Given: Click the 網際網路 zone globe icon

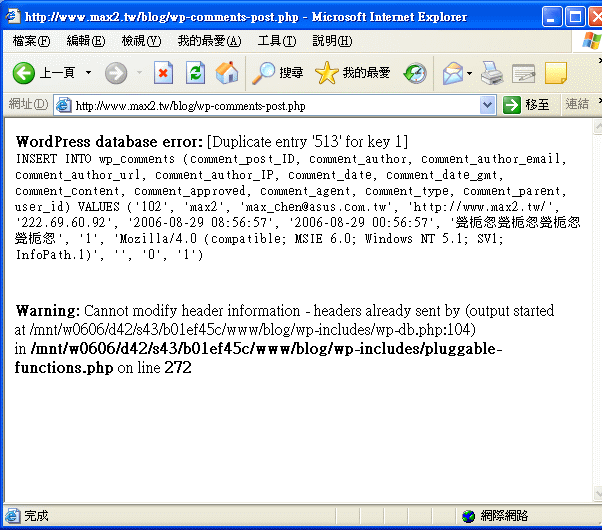Looking at the screenshot, I should 468,516.
